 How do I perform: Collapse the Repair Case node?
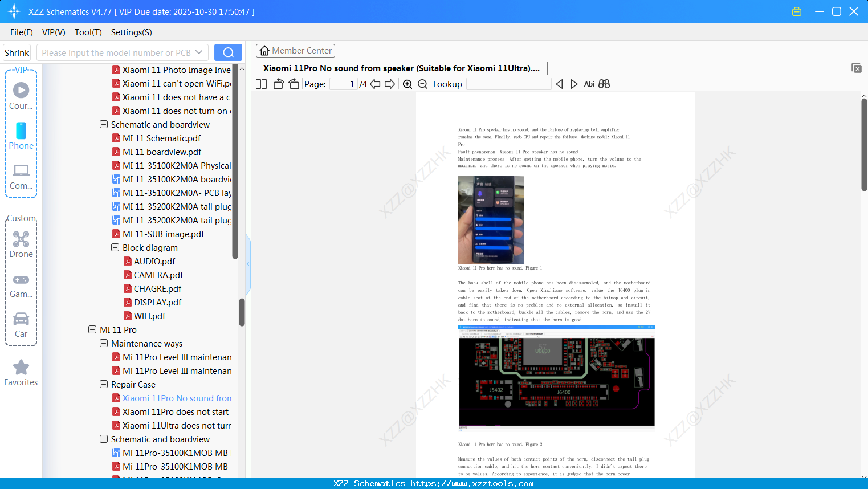104,384
